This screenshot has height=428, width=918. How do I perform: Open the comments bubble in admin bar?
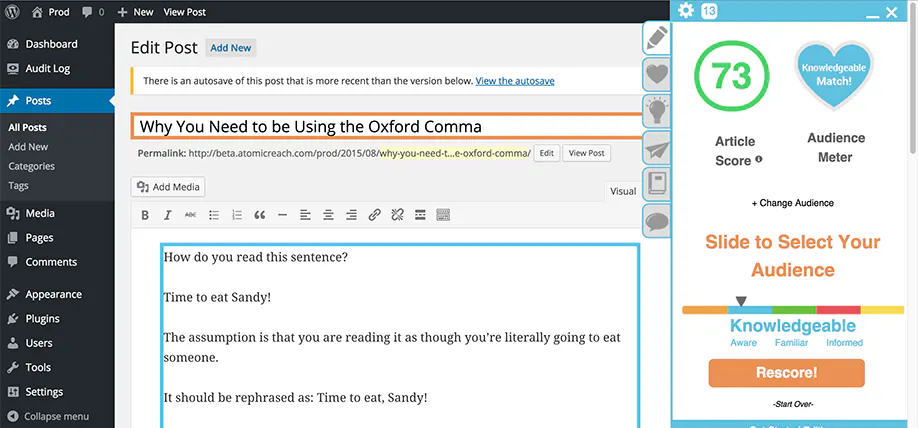[x=93, y=12]
